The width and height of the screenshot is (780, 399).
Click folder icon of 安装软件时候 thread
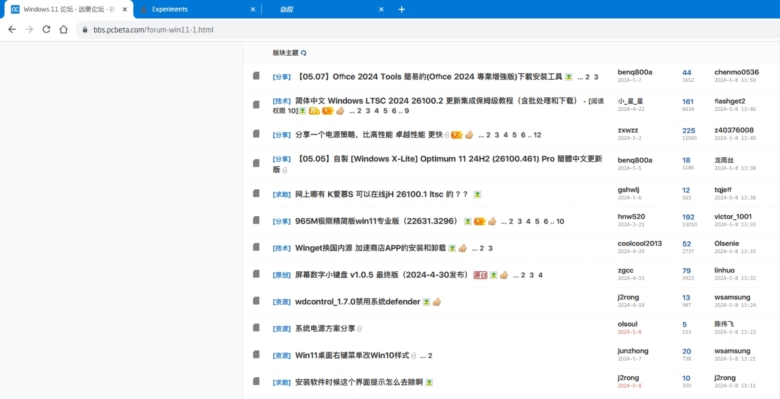pos(256,382)
